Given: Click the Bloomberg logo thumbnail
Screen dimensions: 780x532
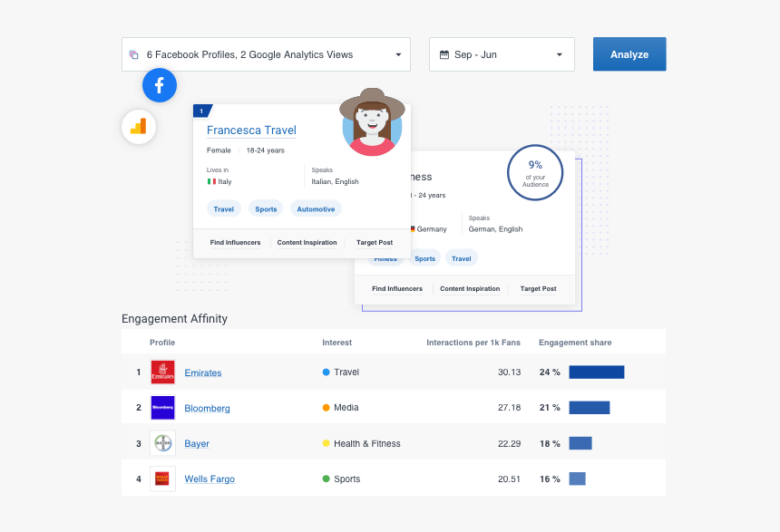Looking at the screenshot, I should [x=163, y=408].
